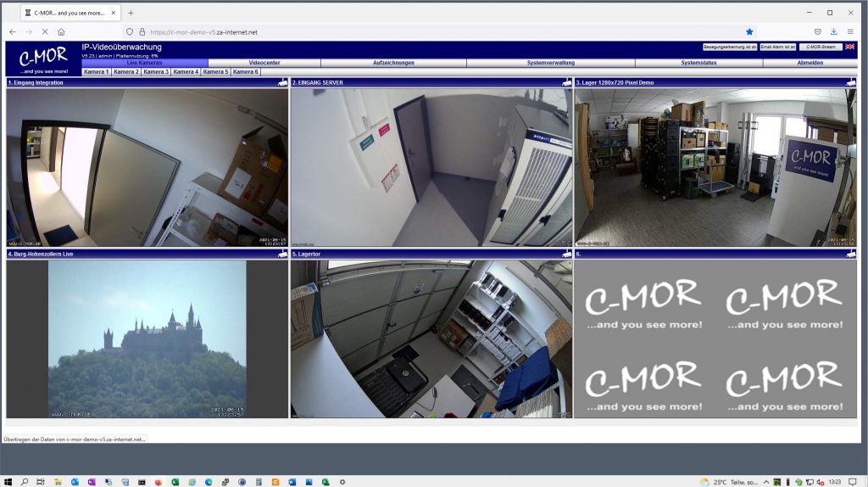Click the browser address bar URL
Screen dimensions: 868x487
click(203, 32)
